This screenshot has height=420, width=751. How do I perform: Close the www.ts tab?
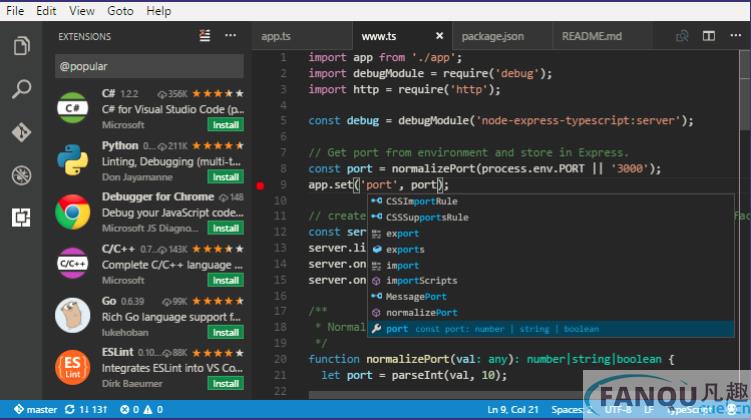(x=439, y=36)
